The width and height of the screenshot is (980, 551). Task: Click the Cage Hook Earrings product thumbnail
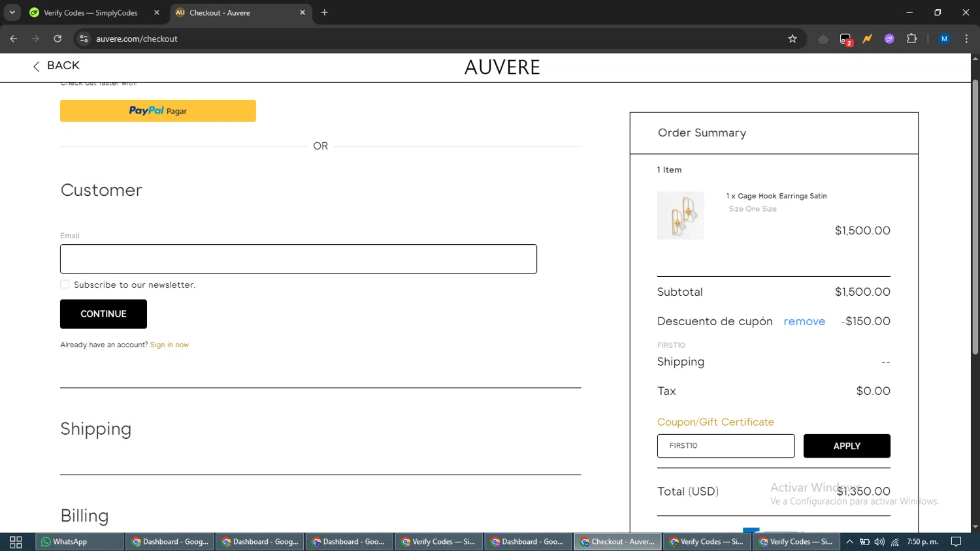click(681, 215)
